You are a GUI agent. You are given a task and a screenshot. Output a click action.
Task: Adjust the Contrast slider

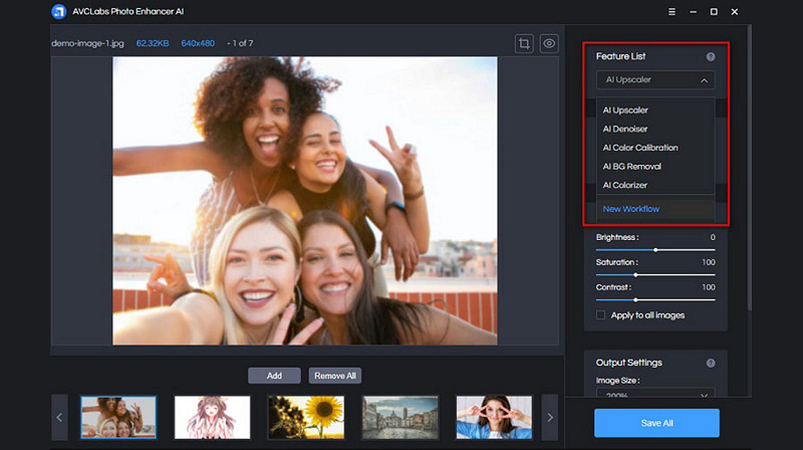(656, 300)
